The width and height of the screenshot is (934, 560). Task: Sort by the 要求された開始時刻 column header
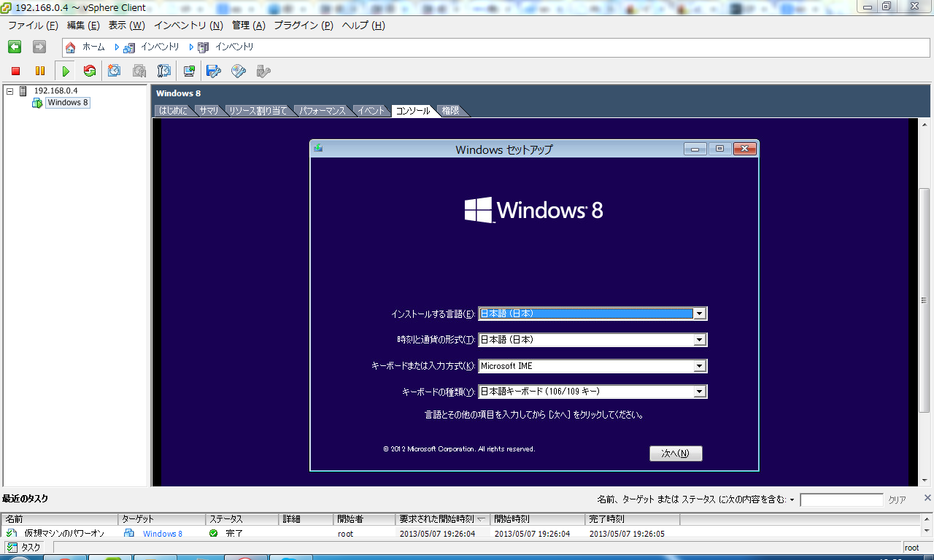click(x=443, y=519)
